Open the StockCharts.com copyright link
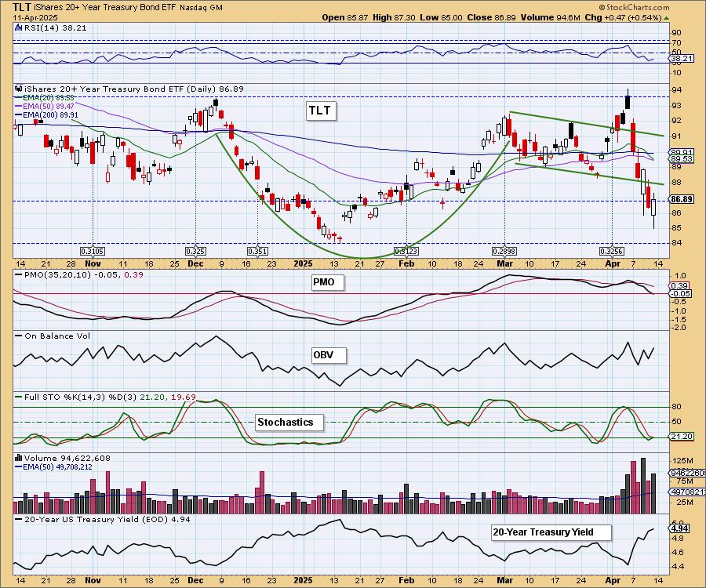 pyautogui.click(x=634, y=7)
